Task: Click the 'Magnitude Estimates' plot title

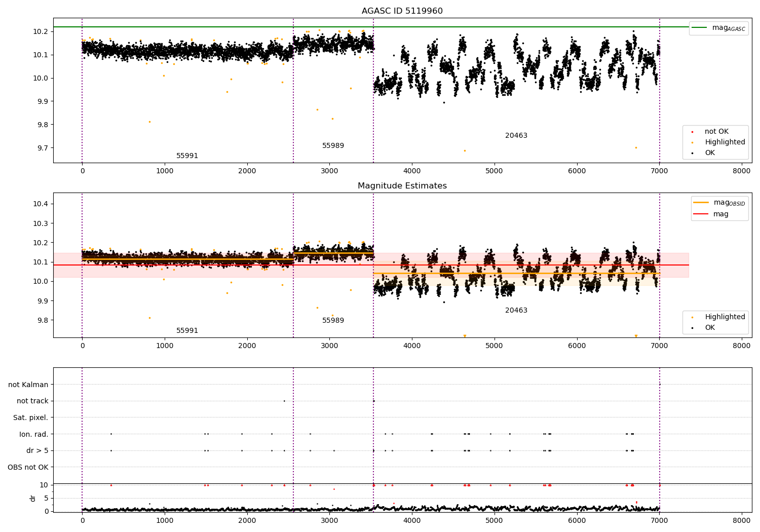Action: (x=402, y=186)
